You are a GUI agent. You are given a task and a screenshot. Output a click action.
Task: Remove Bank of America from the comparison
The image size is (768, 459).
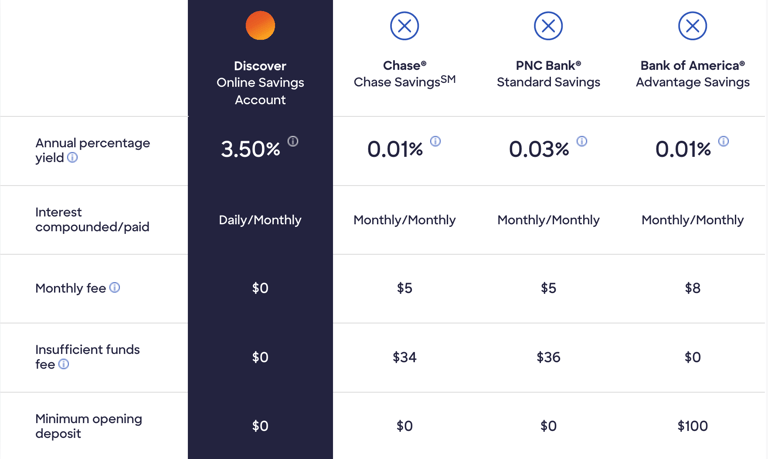[692, 25]
